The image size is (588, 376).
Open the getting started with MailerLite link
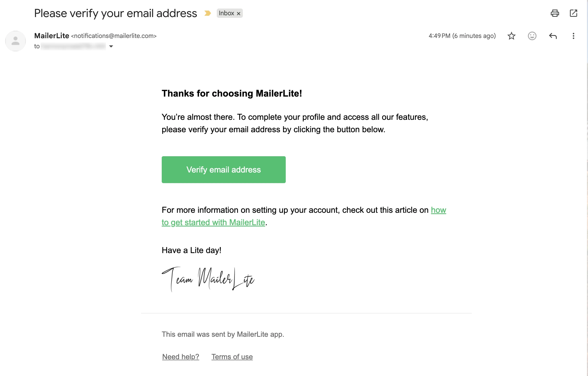(x=213, y=222)
